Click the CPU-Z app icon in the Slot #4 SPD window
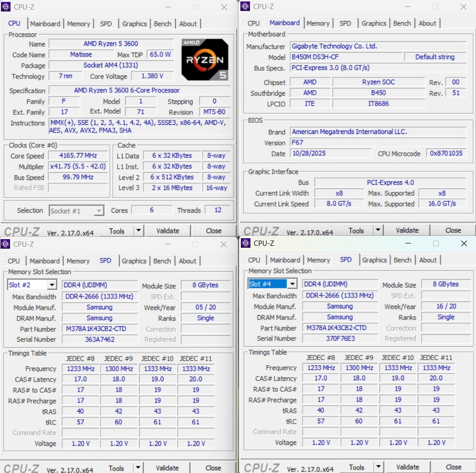The width and height of the screenshot is (476, 473). [x=245, y=243]
